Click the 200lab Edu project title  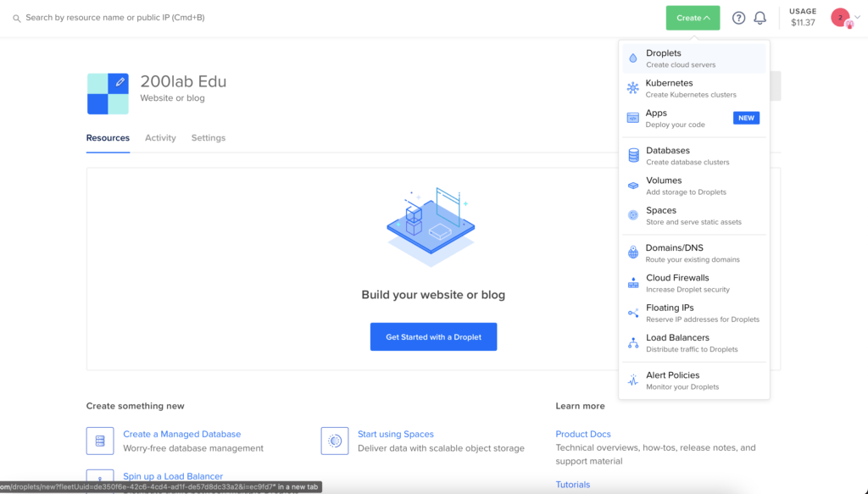tap(183, 81)
